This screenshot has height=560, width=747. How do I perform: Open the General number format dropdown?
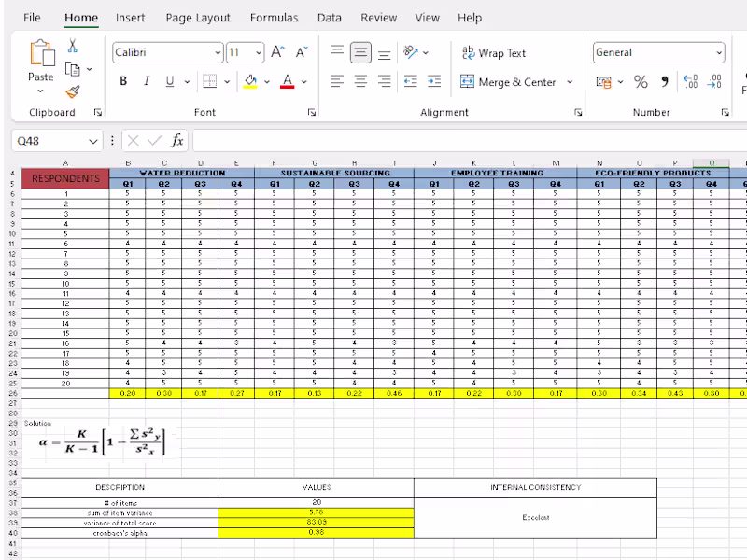coord(719,53)
